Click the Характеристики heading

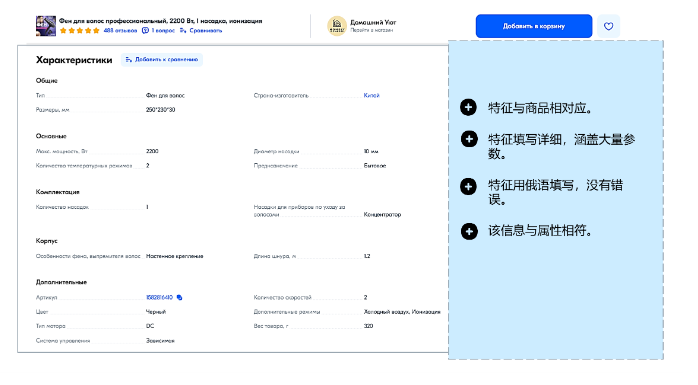click(74, 60)
